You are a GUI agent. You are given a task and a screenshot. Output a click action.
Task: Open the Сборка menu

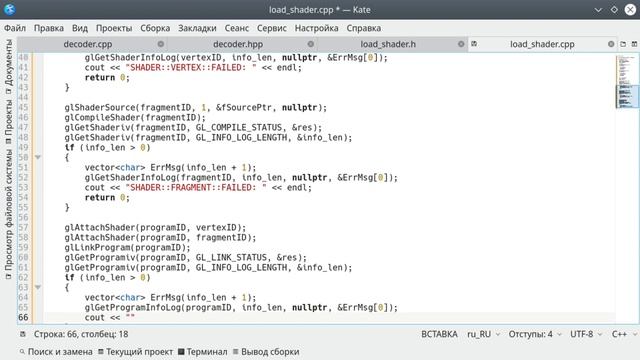tap(155, 28)
